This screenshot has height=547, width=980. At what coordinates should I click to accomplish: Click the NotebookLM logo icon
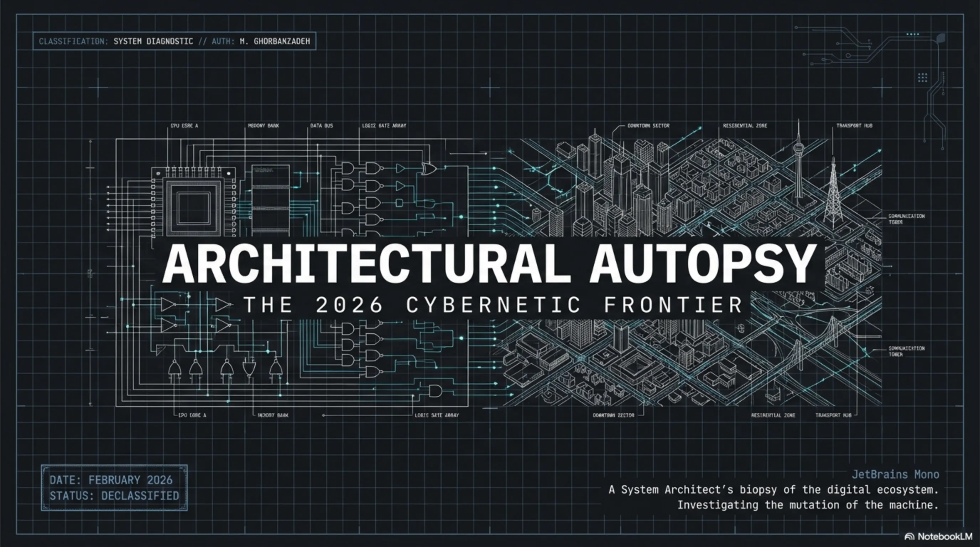[909, 537]
